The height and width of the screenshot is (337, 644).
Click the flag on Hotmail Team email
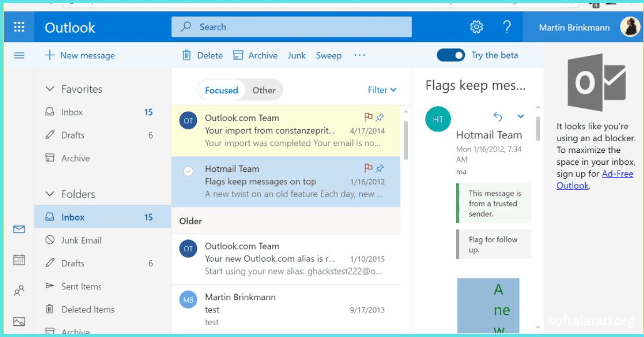(x=368, y=168)
